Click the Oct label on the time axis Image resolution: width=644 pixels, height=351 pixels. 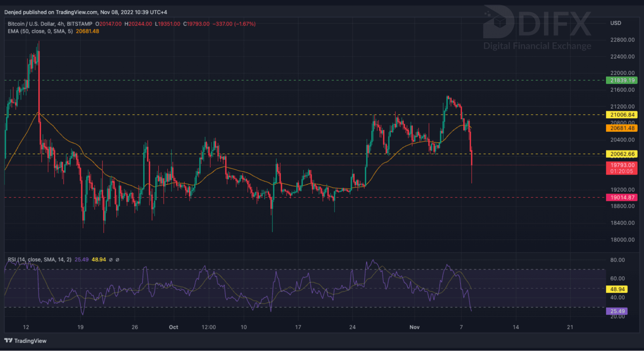173,327
